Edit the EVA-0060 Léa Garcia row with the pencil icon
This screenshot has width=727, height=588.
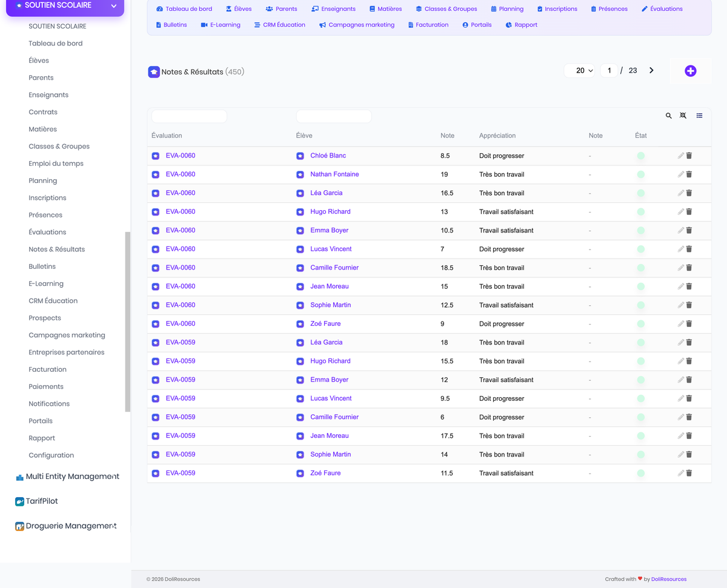point(681,193)
